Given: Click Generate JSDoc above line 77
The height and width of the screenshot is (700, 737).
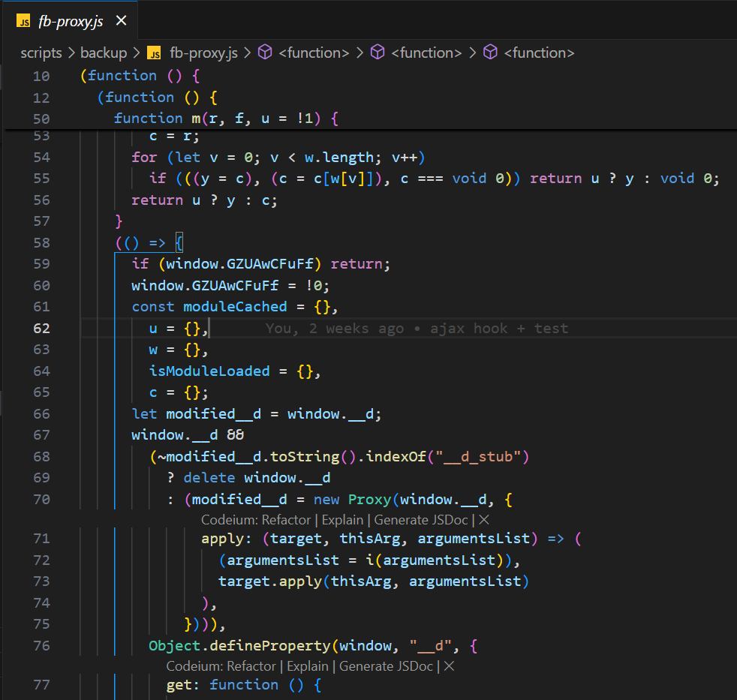Looking at the screenshot, I should [x=386, y=666].
